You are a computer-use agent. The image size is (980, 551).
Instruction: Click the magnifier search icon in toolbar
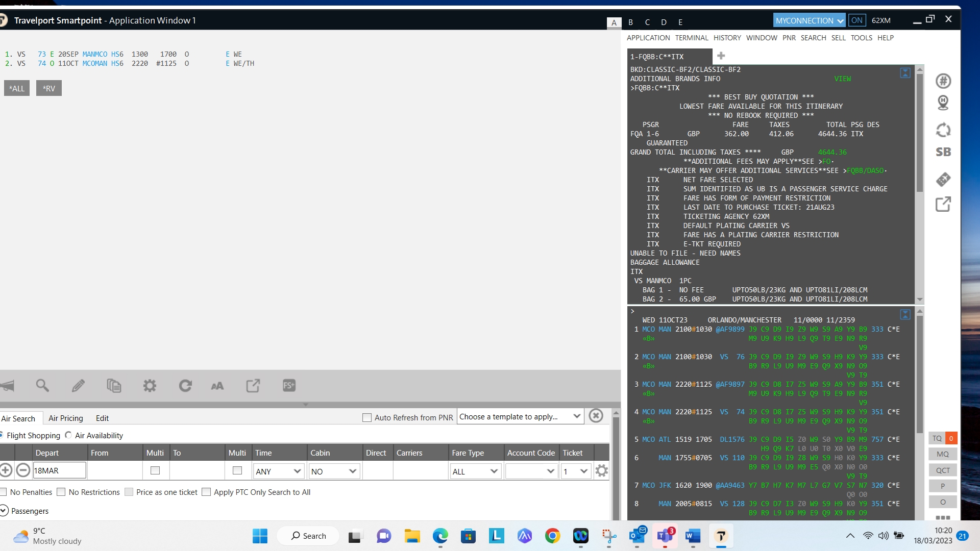pos(42,386)
